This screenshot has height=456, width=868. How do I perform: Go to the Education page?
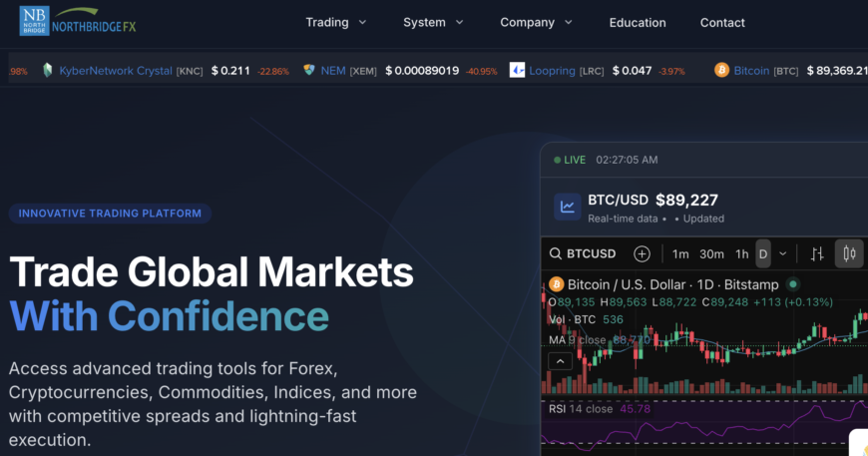click(637, 22)
